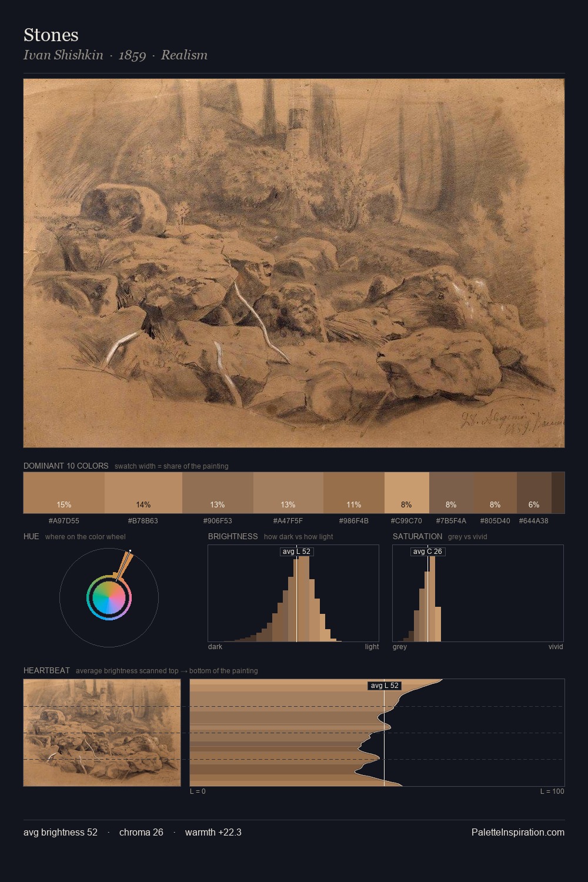Click the 'avg L 52' heartbeat label
This screenshot has height=882, width=588.
(x=385, y=686)
